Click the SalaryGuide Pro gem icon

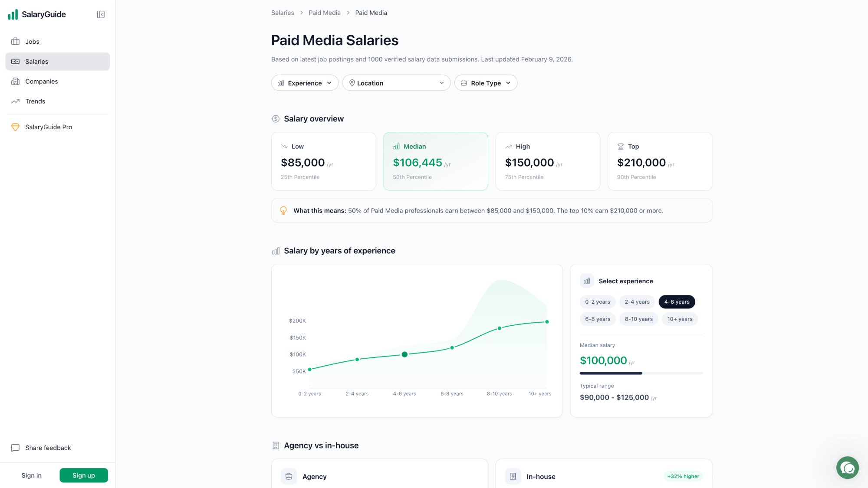pyautogui.click(x=16, y=127)
